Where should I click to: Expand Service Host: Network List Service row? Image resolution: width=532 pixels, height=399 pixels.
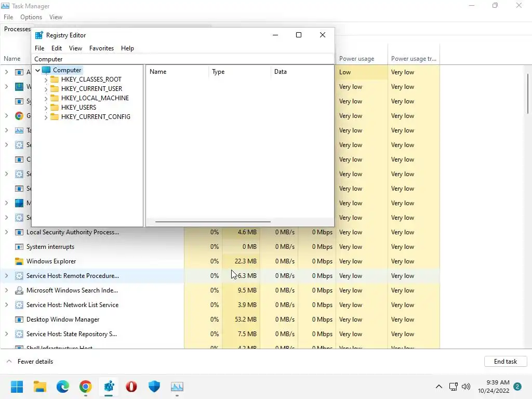pos(6,304)
